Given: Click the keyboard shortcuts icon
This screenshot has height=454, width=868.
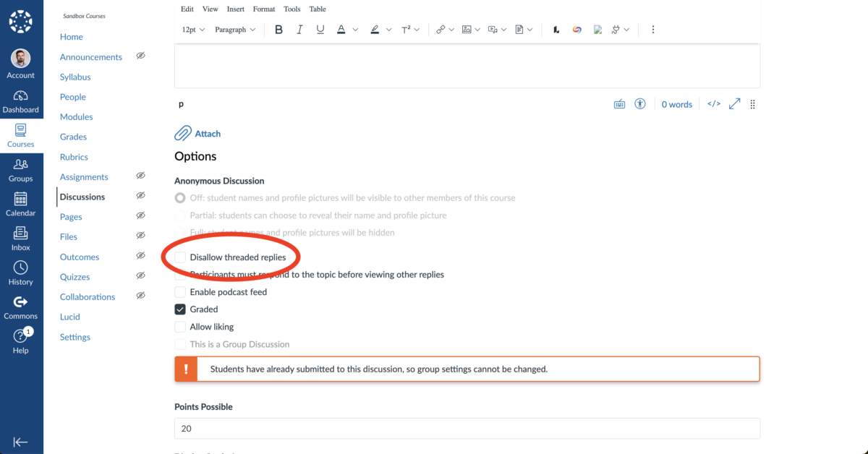Looking at the screenshot, I should click(619, 103).
